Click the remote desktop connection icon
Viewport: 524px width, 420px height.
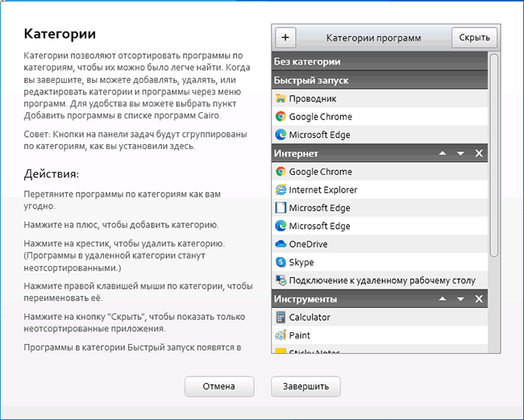click(281, 280)
